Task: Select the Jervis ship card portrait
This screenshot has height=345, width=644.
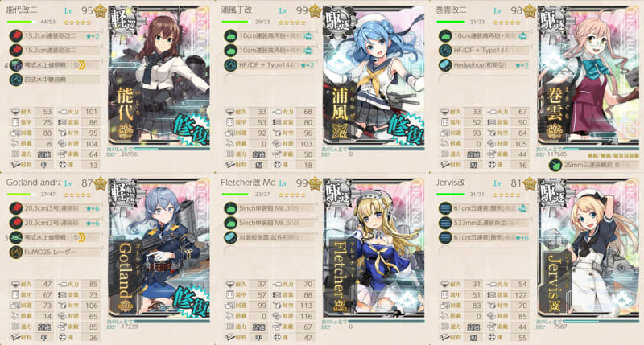Action: 588,248
